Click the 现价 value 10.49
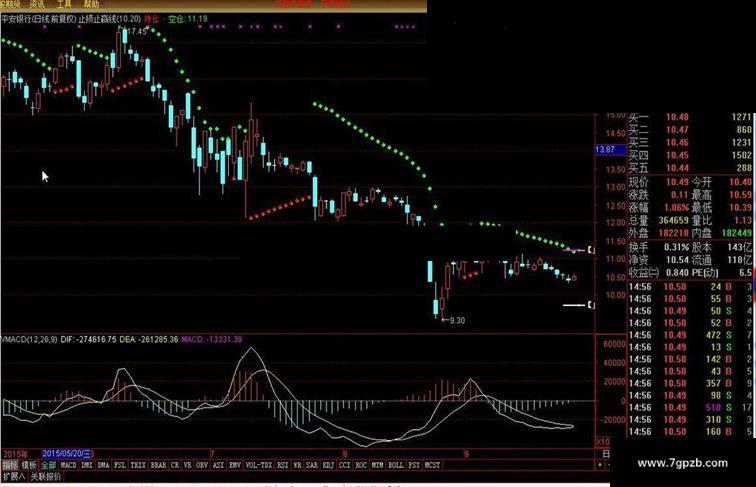Image resolution: width=756 pixels, height=487 pixels. click(x=677, y=182)
